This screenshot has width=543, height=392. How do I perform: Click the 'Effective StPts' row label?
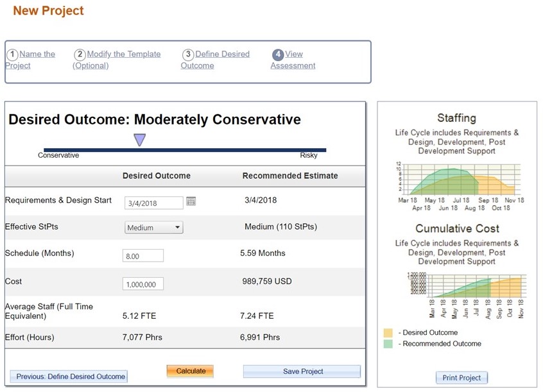(32, 227)
